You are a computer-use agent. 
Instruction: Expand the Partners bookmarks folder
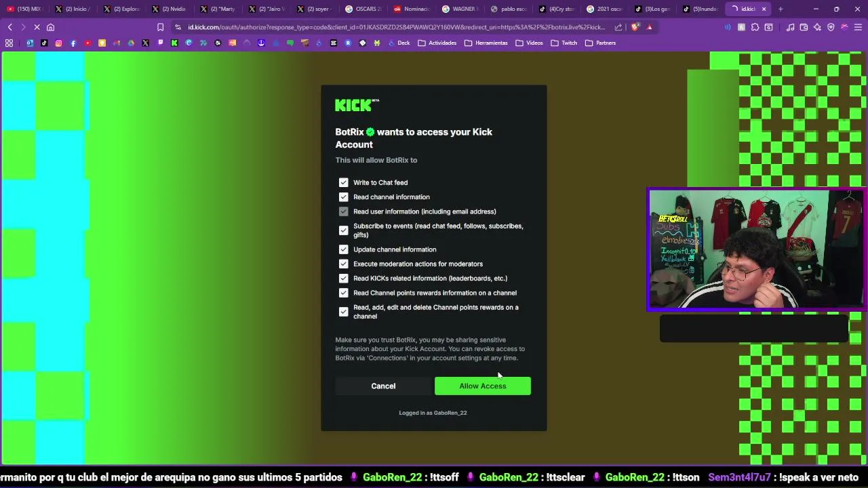point(601,43)
